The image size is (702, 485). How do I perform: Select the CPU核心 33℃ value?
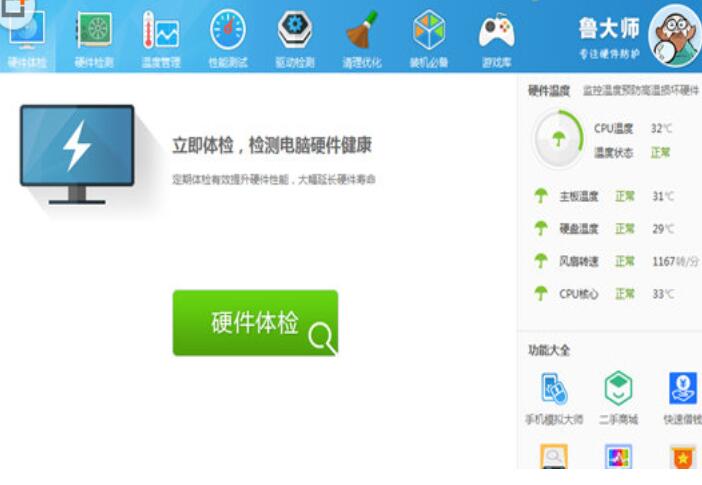(x=663, y=294)
